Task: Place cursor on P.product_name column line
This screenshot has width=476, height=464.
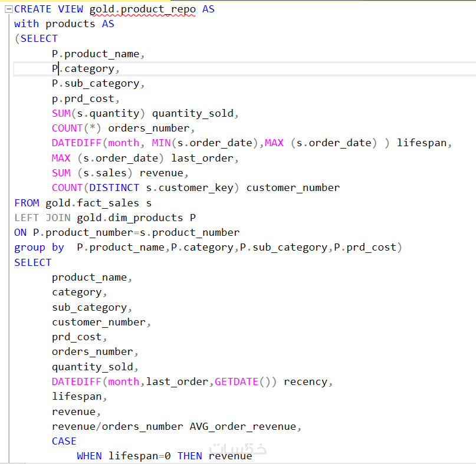Action: tap(98, 54)
